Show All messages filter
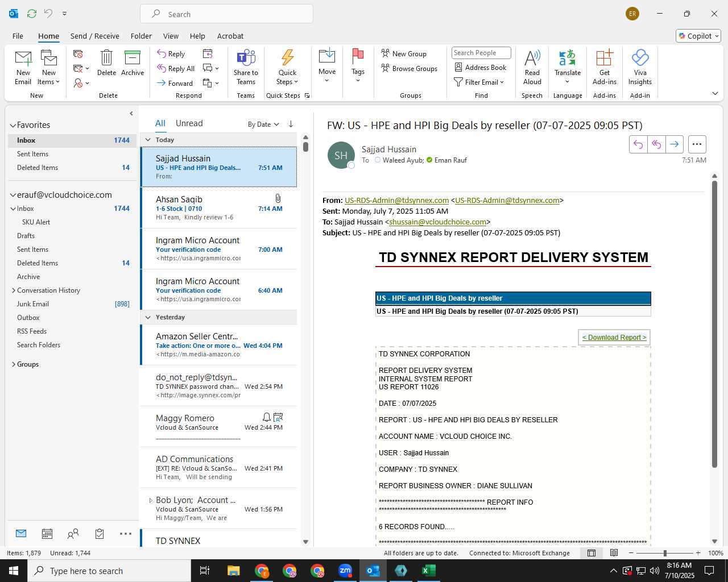The width and height of the screenshot is (728, 582). click(160, 123)
